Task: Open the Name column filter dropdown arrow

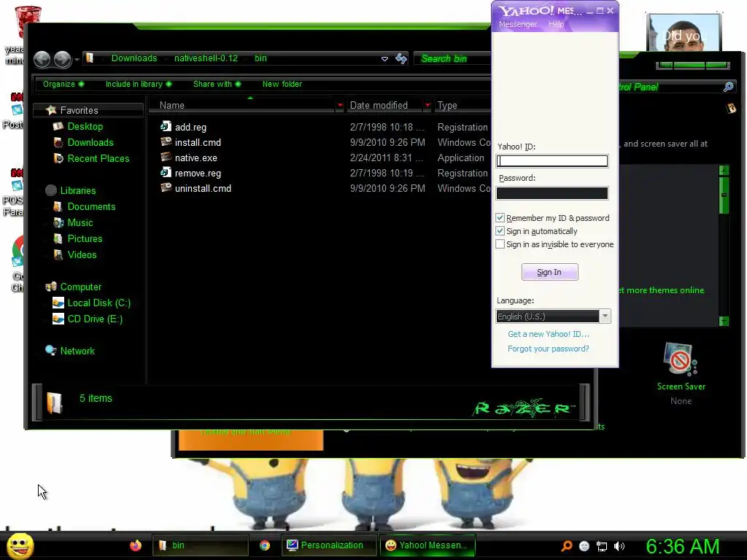Action: pyautogui.click(x=340, y=105)
